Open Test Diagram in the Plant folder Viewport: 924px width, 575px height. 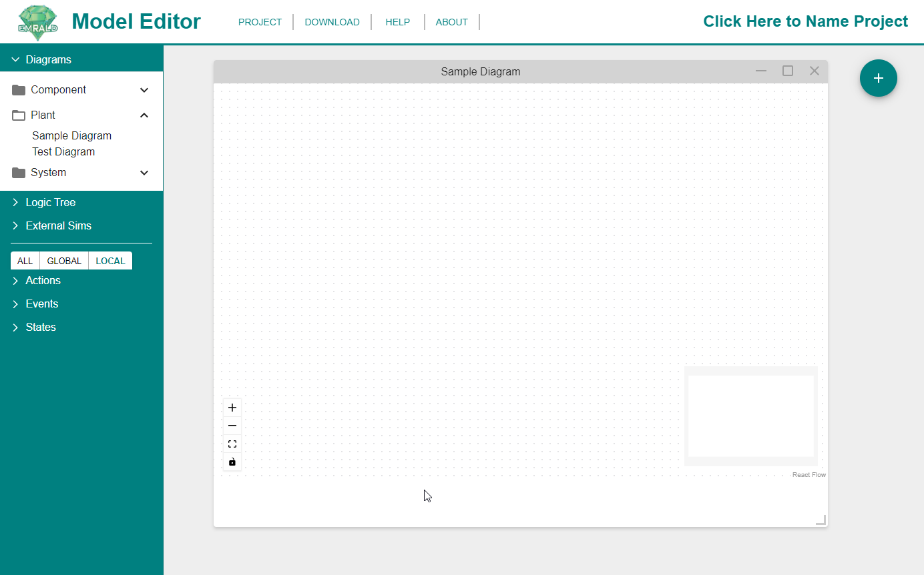(x=63, y=151)
